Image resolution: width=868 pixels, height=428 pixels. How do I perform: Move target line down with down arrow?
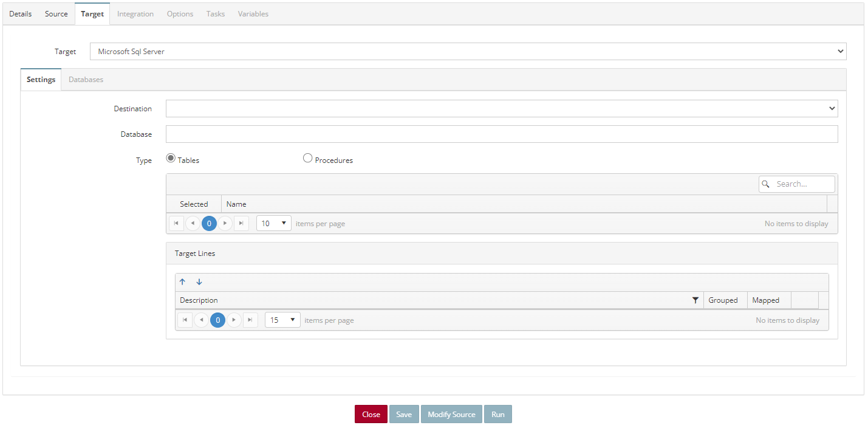point(199,282)
